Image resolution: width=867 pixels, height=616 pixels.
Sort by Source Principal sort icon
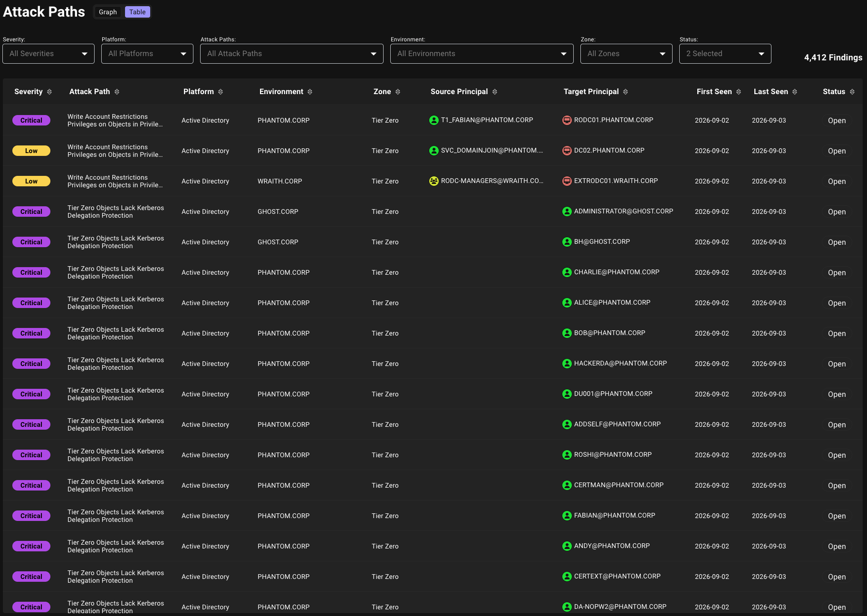(495, 92)
